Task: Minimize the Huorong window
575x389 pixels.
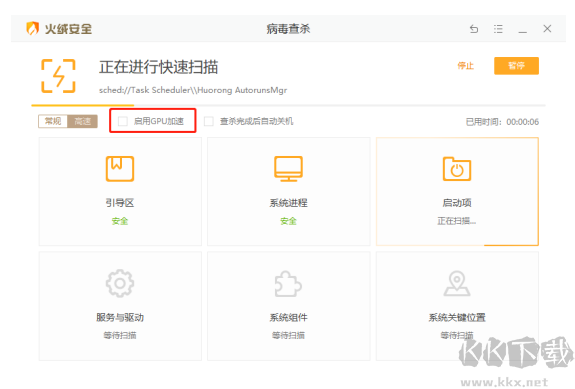Action: click(523, 32)
